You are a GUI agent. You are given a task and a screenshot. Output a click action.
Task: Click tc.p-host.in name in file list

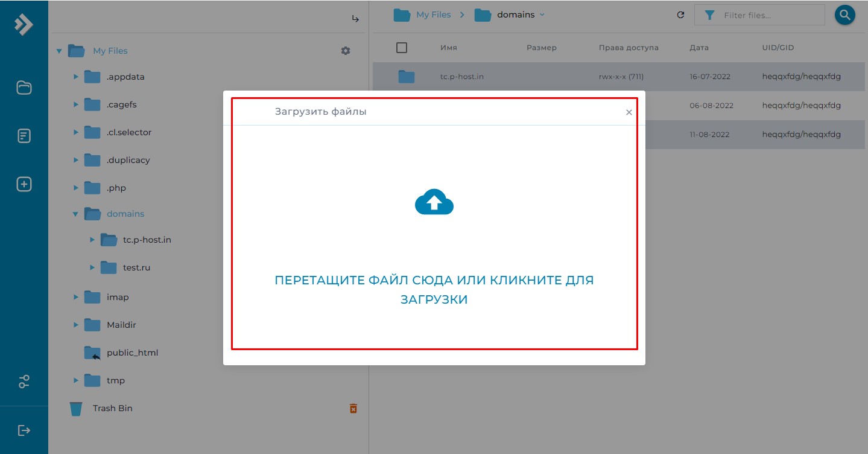tap(462, 77)
